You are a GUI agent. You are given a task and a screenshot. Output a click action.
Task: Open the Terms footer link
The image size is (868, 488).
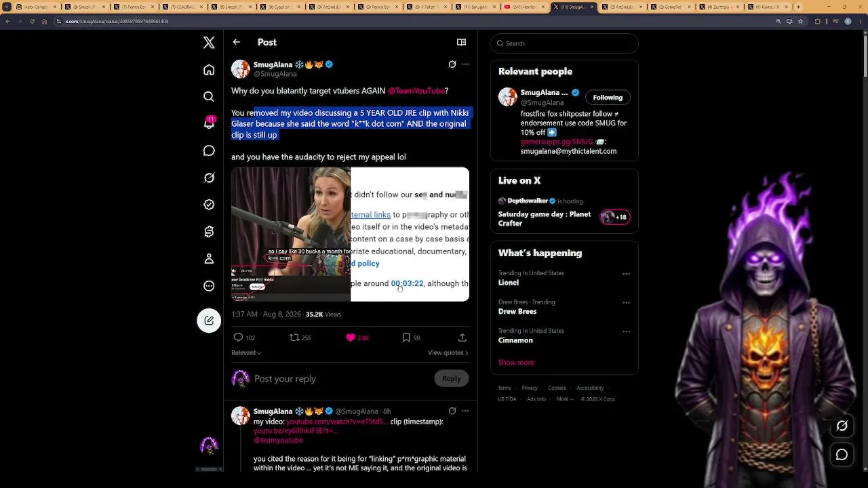pyautogui.click(x=505, y=388)
